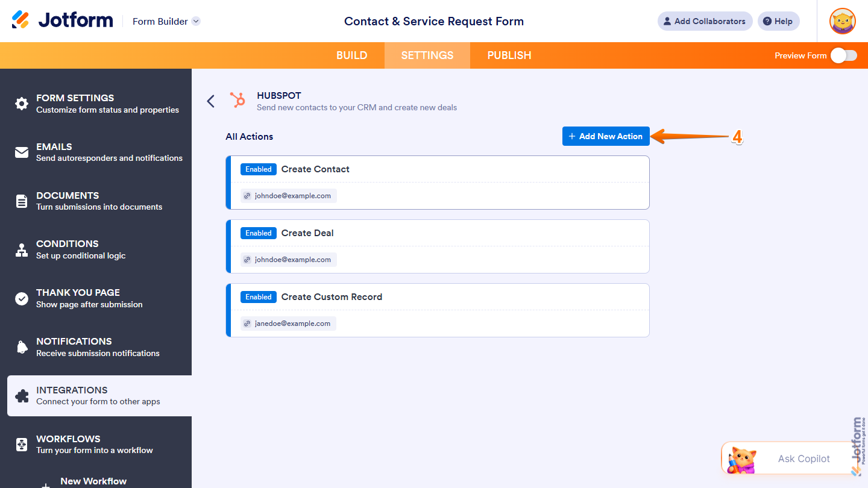Click link icon in Create Contact card
Screen dimensions: 868x488
(x=247, y=196)
